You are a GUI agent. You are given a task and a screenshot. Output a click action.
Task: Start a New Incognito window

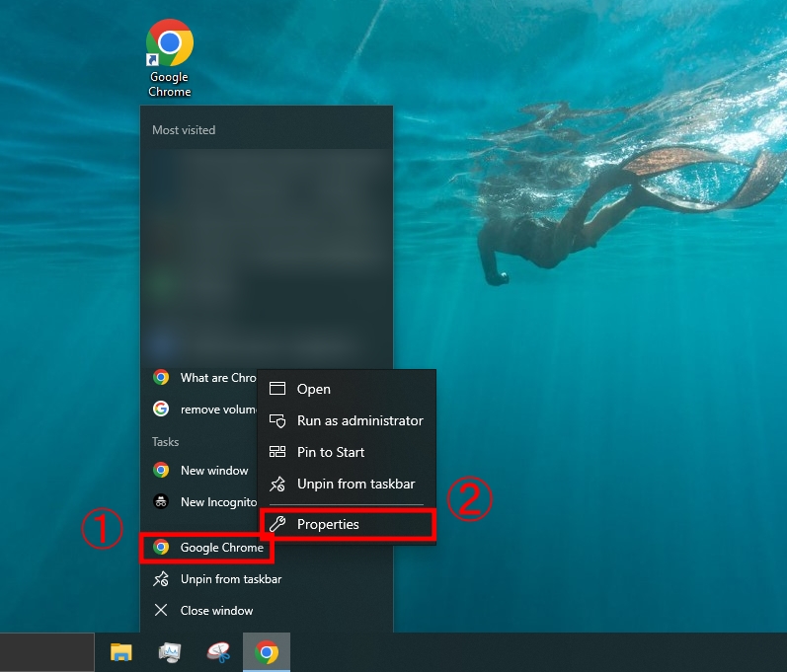199,501
